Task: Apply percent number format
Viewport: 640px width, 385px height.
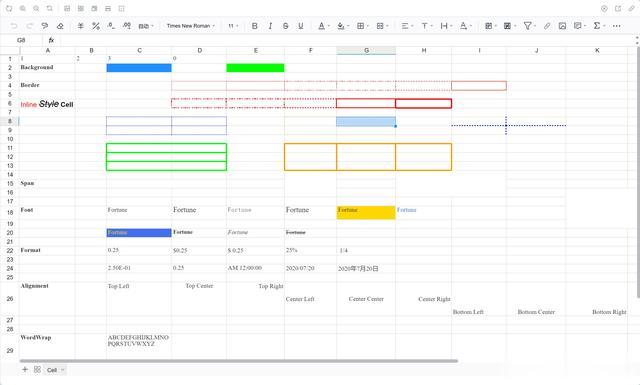Action: click(x=96, y=26)
